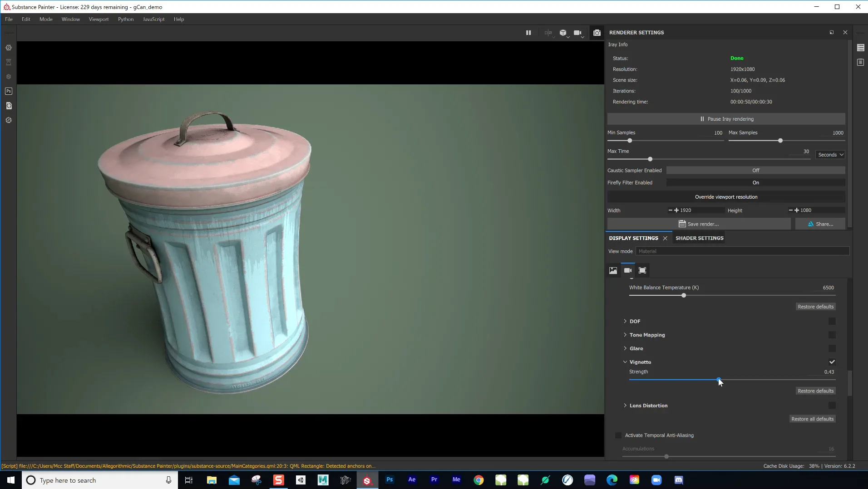Switch to Environment settings image icon
868x489 pixels.
tap(613, 270)
